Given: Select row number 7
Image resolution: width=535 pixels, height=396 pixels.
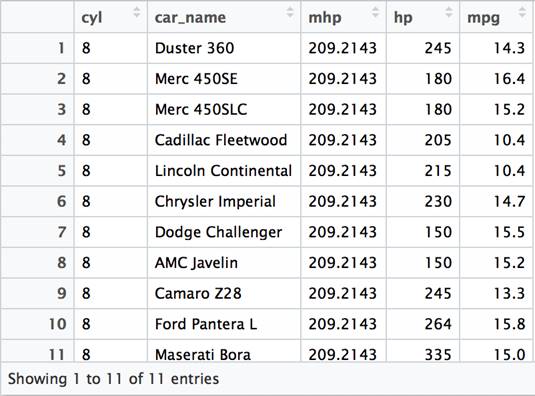Looking at the screenshot, I should [x=61, y=232].
